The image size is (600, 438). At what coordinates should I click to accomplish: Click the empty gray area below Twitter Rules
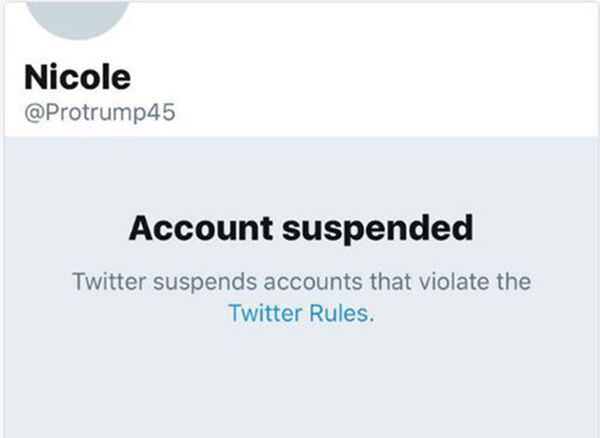pos(300,385)
